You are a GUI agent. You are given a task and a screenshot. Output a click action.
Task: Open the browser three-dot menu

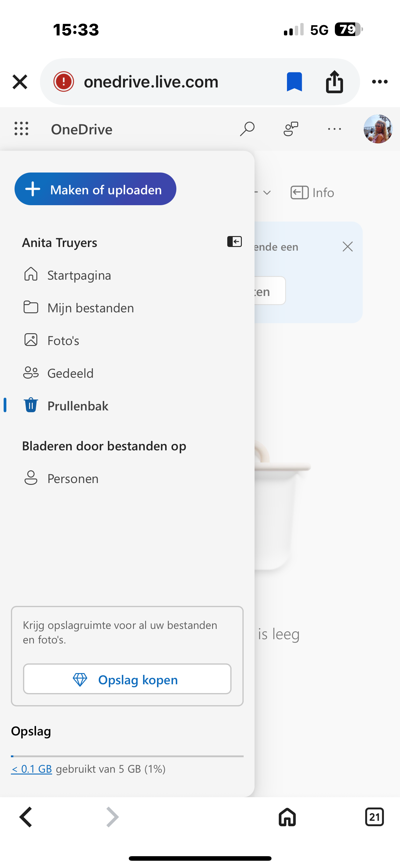pyautogui.click(x=380, y=81)
